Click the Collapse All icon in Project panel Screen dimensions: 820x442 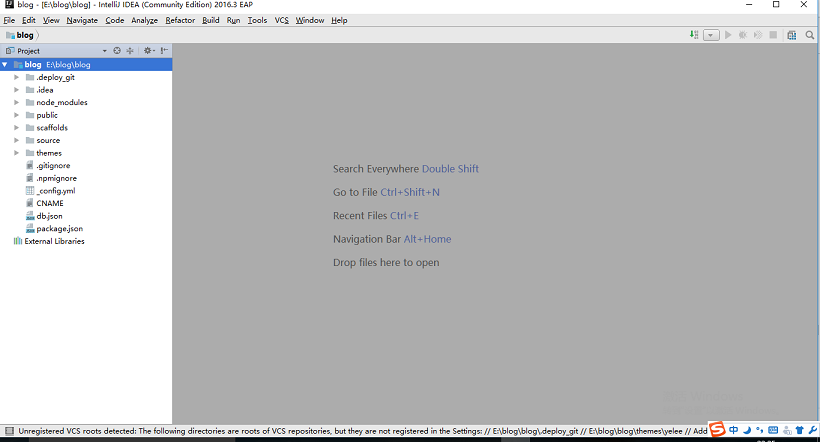tap(130, 51)
